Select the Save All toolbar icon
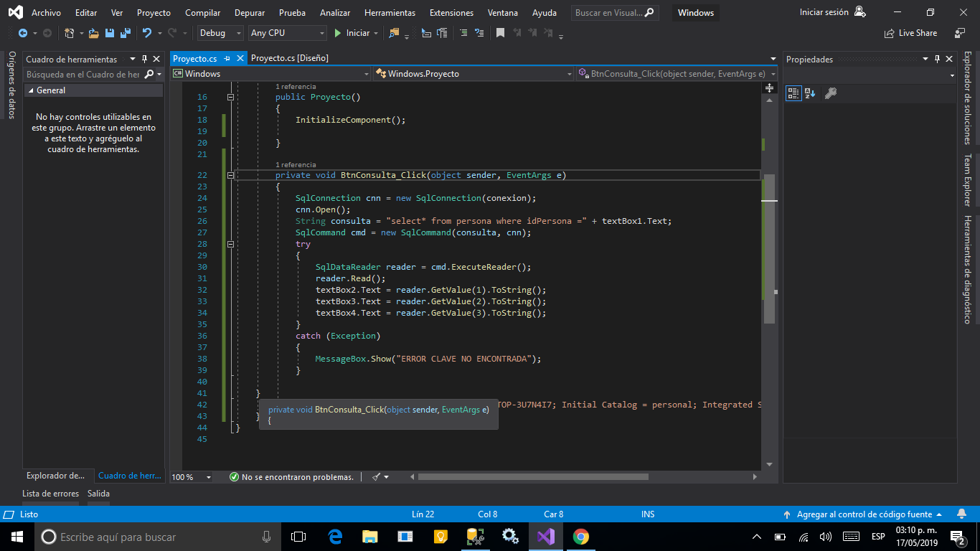Image resolution: width=980 pixels, height=551 pixels. 125,33
